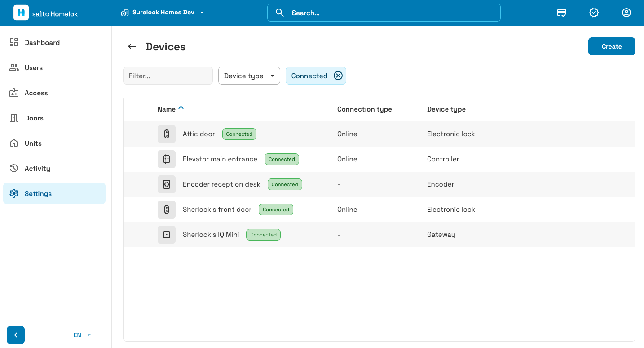Select Sherlock's IQ Mini device name
Screen dimensions: 644x348
pos(211,235)
